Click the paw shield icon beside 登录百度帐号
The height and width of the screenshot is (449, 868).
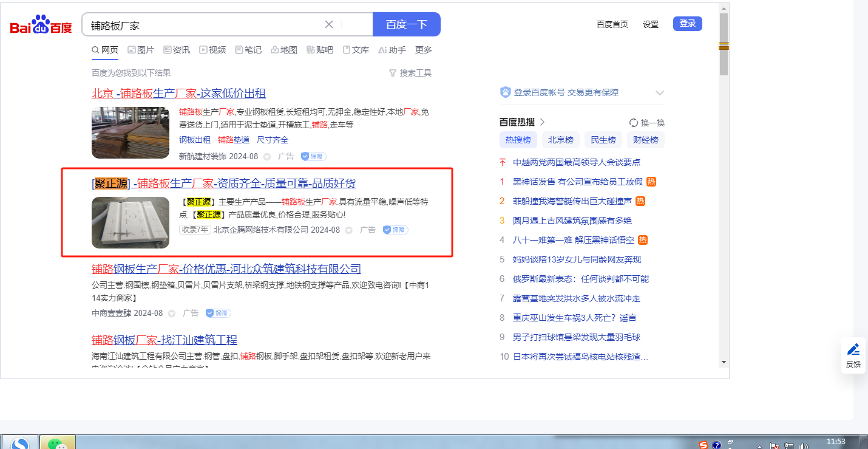point(505,92)
